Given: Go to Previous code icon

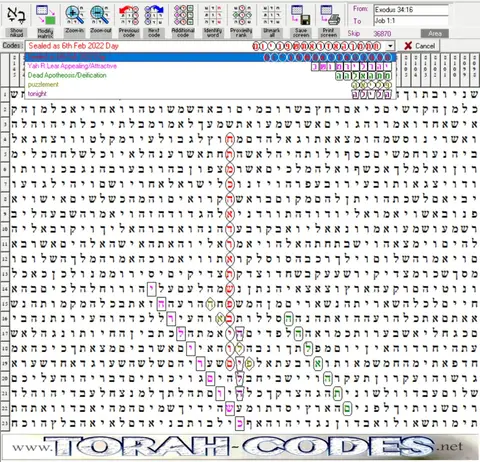Looking at the screenshot, I should (129, 15).
